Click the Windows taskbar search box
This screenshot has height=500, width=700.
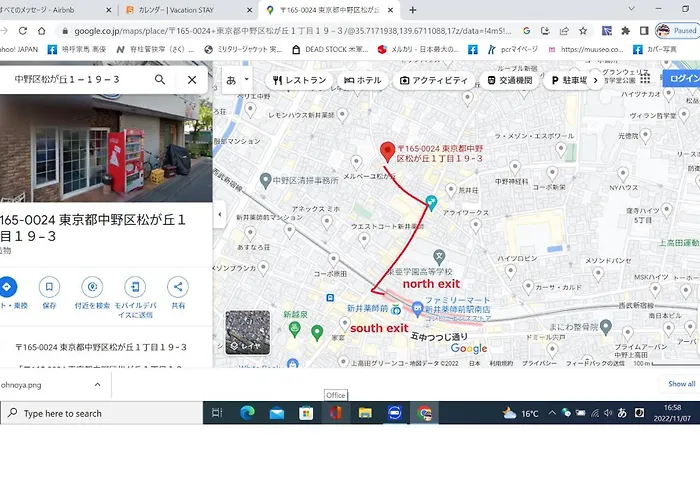click(102, 413)
